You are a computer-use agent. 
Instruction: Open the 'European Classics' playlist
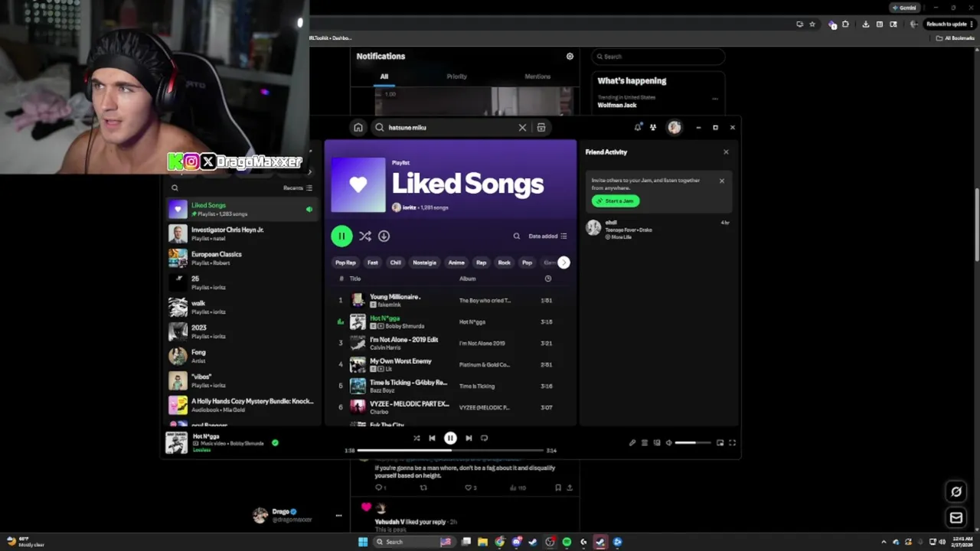click(241, 258)
